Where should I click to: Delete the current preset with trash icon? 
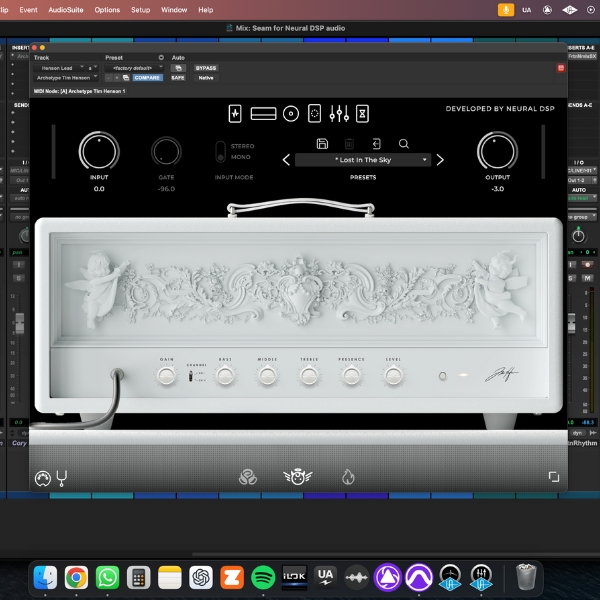(349, 144)
